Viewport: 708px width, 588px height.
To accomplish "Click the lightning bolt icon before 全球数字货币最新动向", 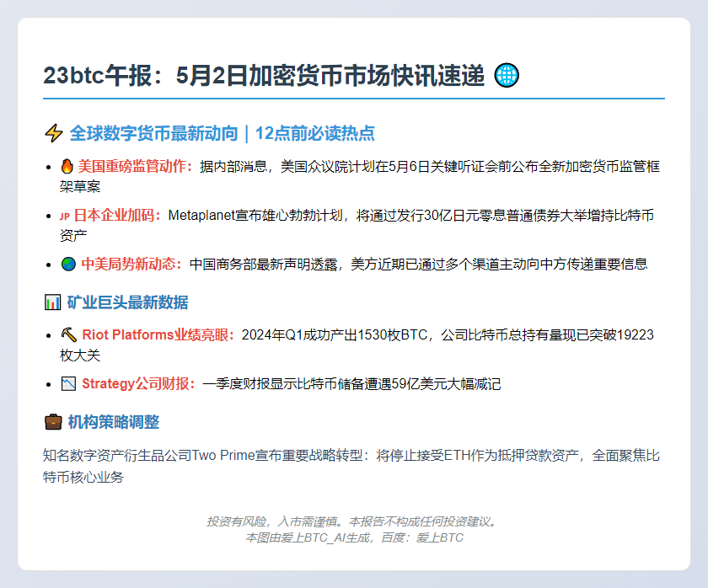I will pos(54,133).
